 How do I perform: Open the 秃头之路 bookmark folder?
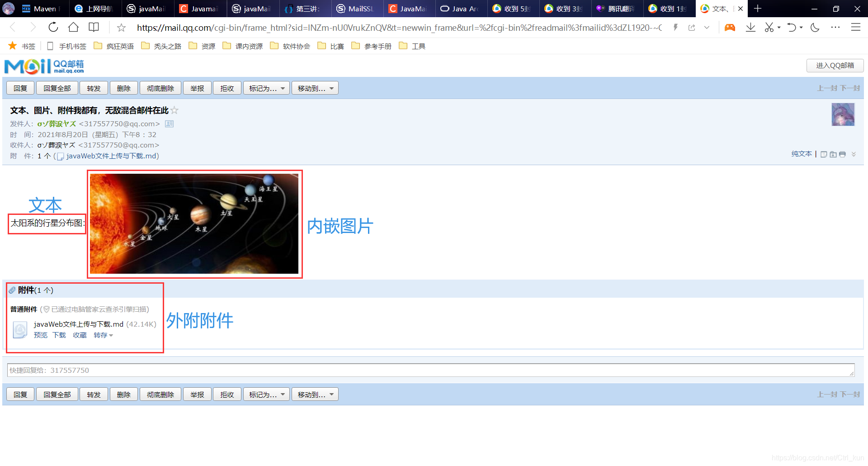click(161, 46)
